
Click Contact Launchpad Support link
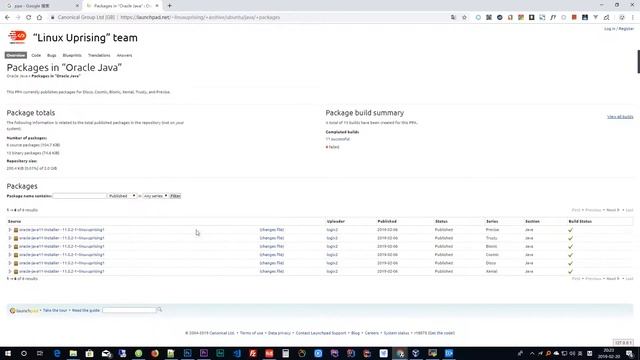321,333
